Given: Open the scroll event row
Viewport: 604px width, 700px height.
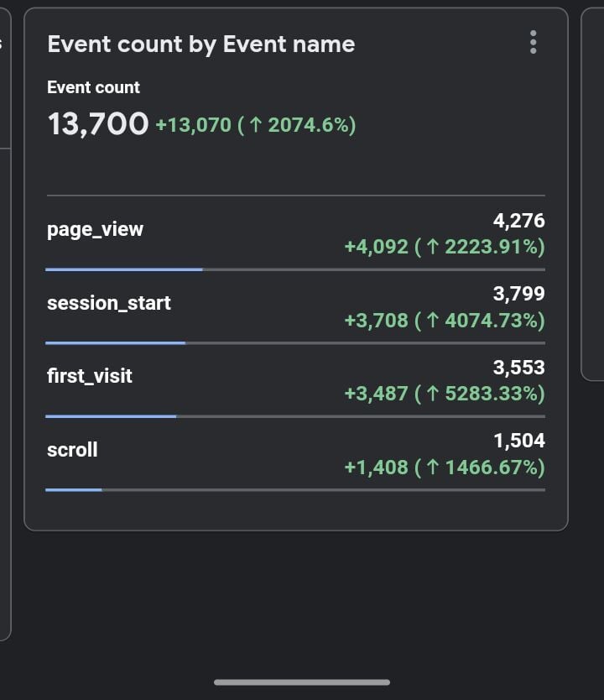Looking at the screenshot, I should [x=72, y=450].
